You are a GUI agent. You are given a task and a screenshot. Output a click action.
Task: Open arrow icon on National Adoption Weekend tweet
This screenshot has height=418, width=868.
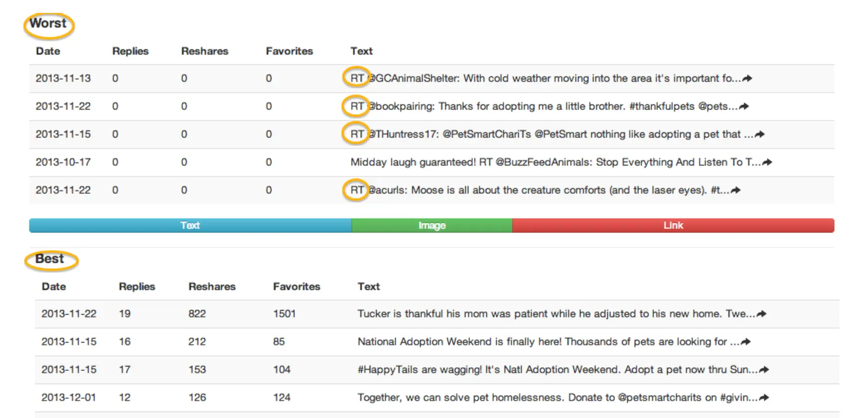tap(745, 342)
